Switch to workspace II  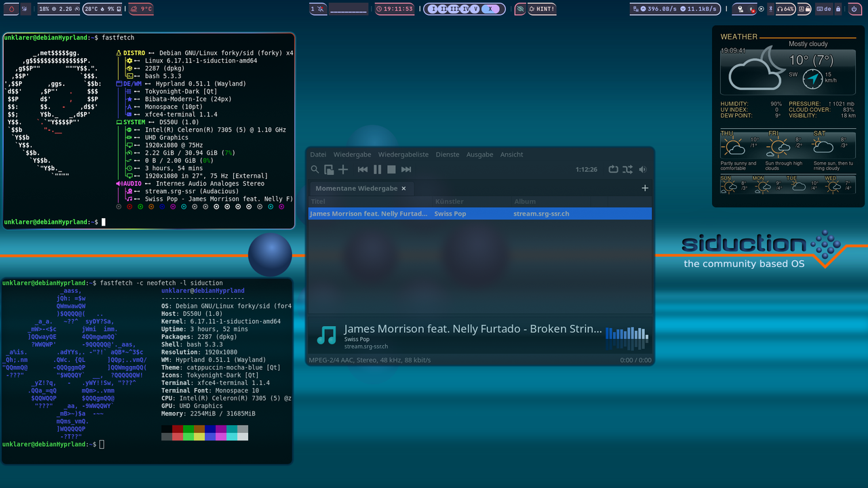coord(443,9)
